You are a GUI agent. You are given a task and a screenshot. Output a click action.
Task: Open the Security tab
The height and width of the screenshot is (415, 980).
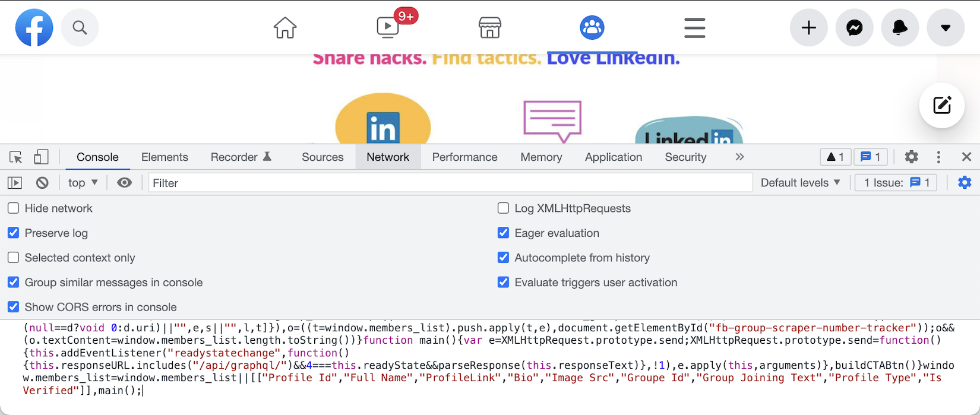click(685, 157)
